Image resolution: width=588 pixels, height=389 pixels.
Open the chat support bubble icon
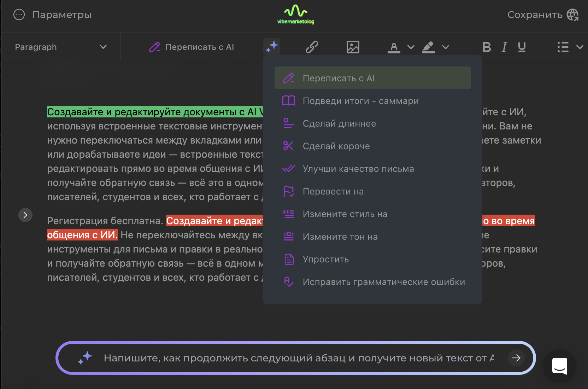559,366
